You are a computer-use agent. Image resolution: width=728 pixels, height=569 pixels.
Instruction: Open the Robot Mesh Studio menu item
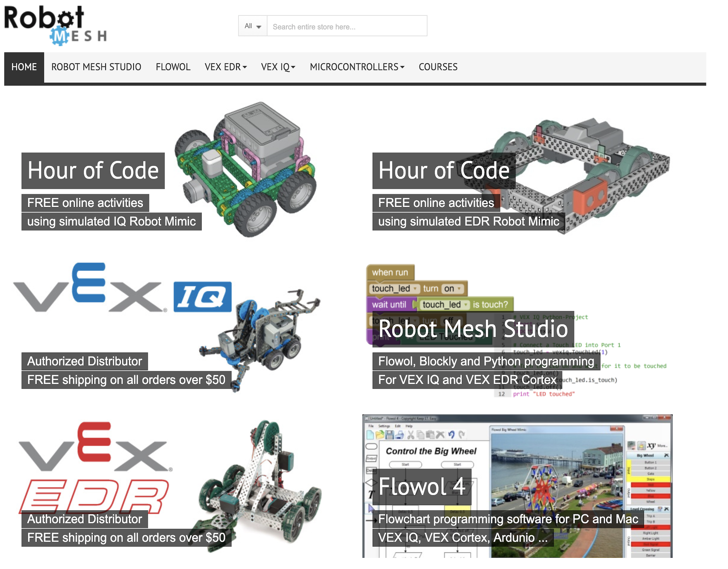pyautogui.click(x=96, y=67)
